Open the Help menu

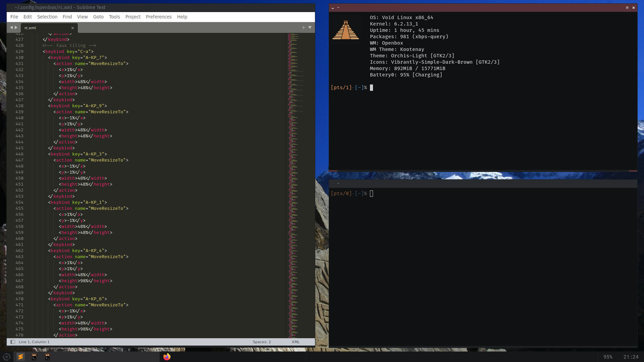(182, 17)
